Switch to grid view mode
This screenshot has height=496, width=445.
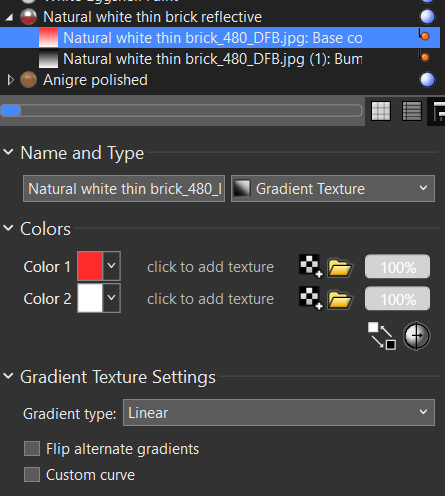(381, 111)
